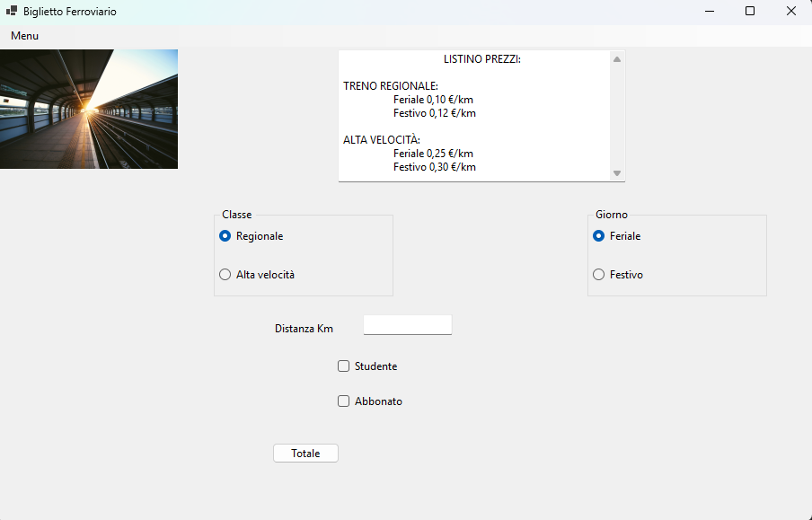Select the Alta velocità radio button
This screenshot has height=520, width=812.
click(x=257, y=275)
